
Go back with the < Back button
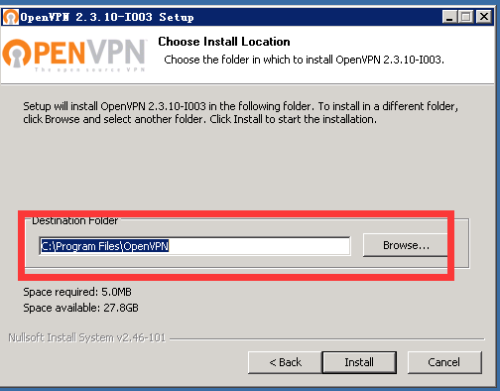(x=285, y=362)
